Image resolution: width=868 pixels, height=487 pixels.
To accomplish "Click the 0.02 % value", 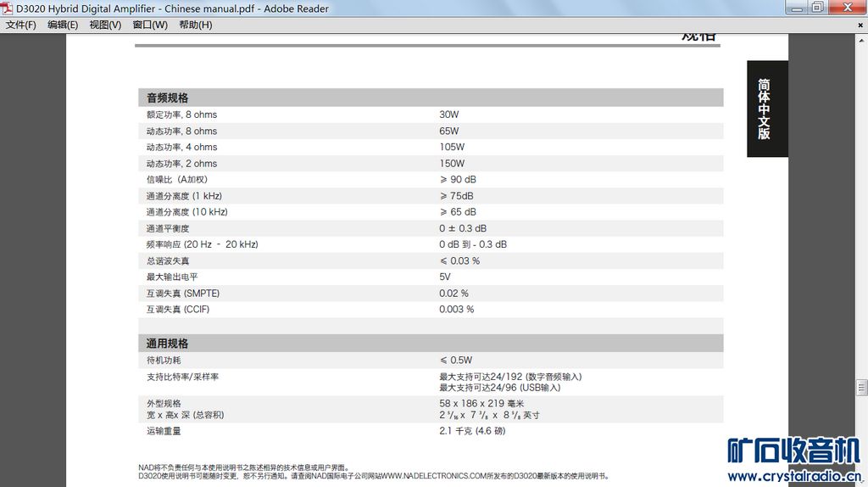I will tap(454, 294).
